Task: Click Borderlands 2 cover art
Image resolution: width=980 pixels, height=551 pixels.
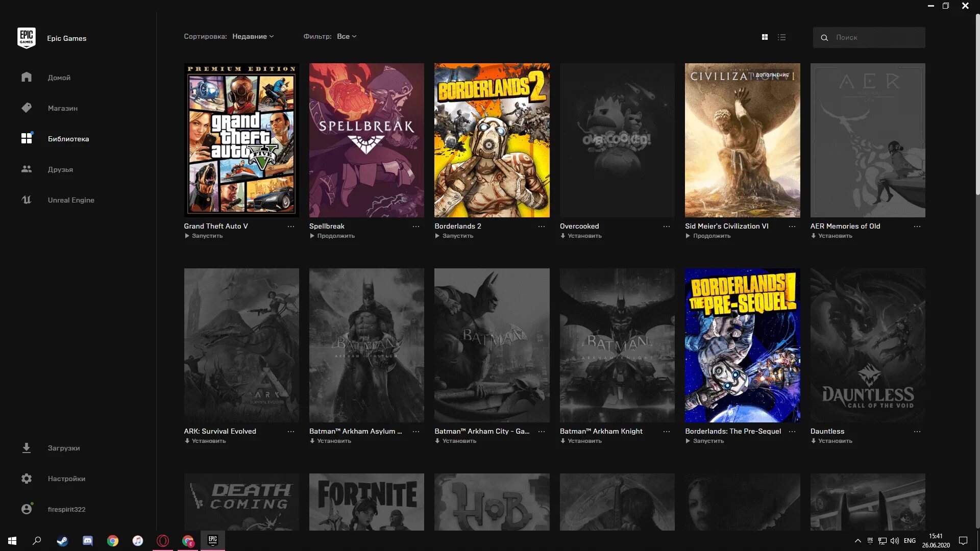Action: [492, 140]
